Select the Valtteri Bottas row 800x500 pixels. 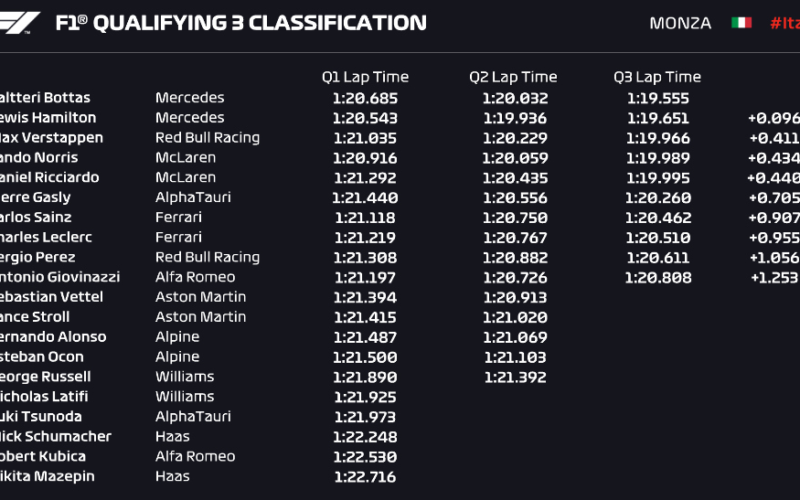[x=400, y=98]
